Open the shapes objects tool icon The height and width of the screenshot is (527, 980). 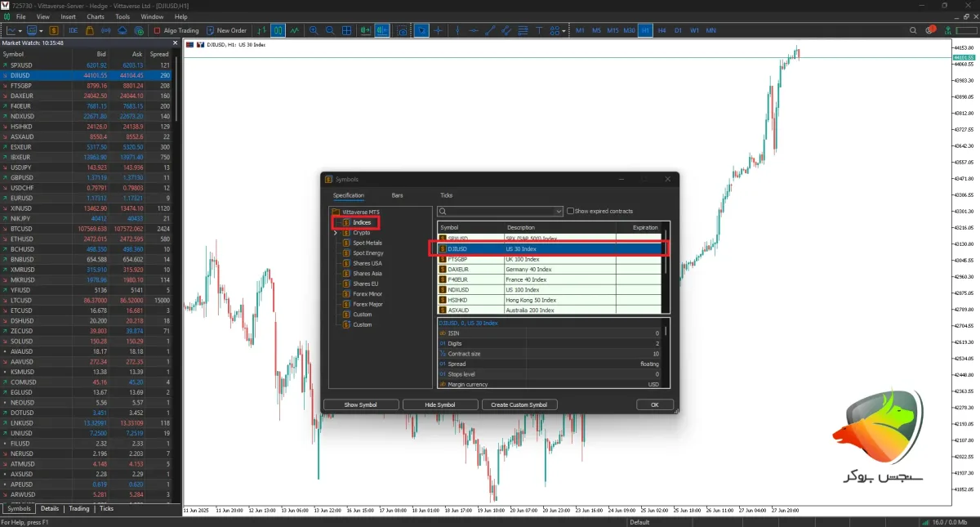554,30
